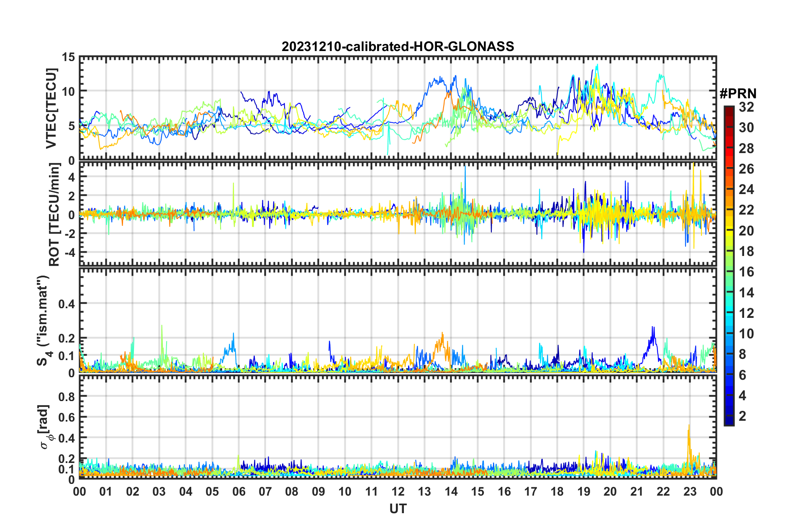Click colorbar tick label 24
This screenshot has width=796, height=532.
point(746,189)
